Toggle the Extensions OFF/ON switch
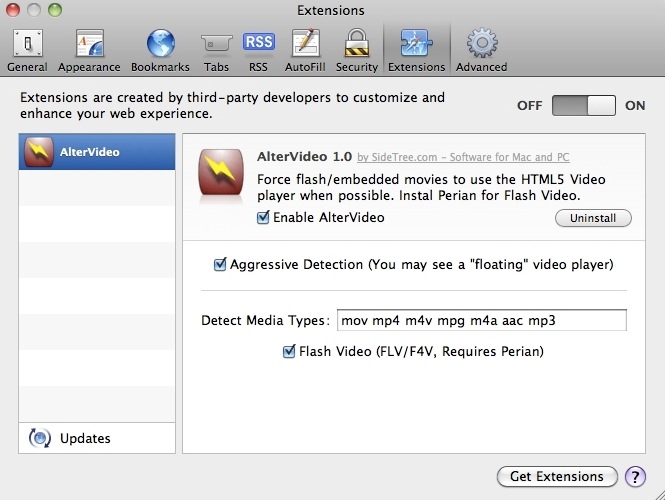This screenshot has height=500, width=665. coord(584,105)
